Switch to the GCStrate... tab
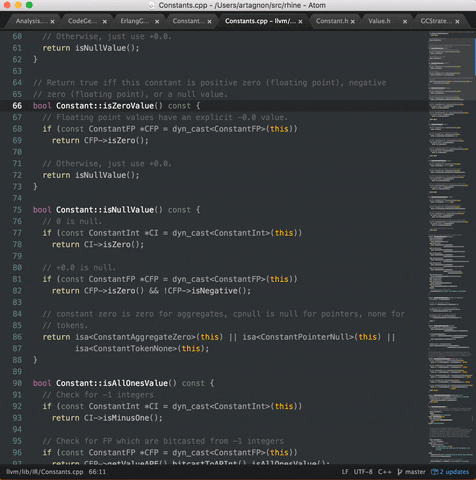Image resolution: width=476 pixels, height=480 pixels. (436, 21)
